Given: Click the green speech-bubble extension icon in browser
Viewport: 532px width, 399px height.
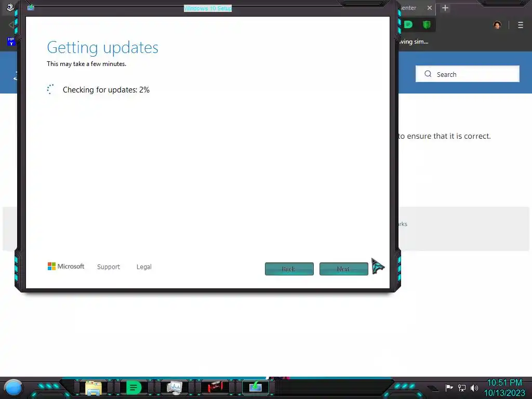Looking at the screenshot, I should tap(408, 24).
